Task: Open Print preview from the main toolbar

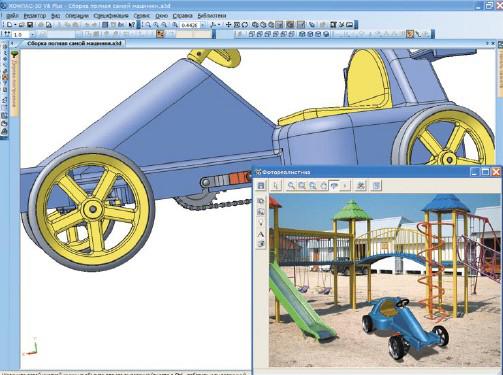Action: coord(49,25)
